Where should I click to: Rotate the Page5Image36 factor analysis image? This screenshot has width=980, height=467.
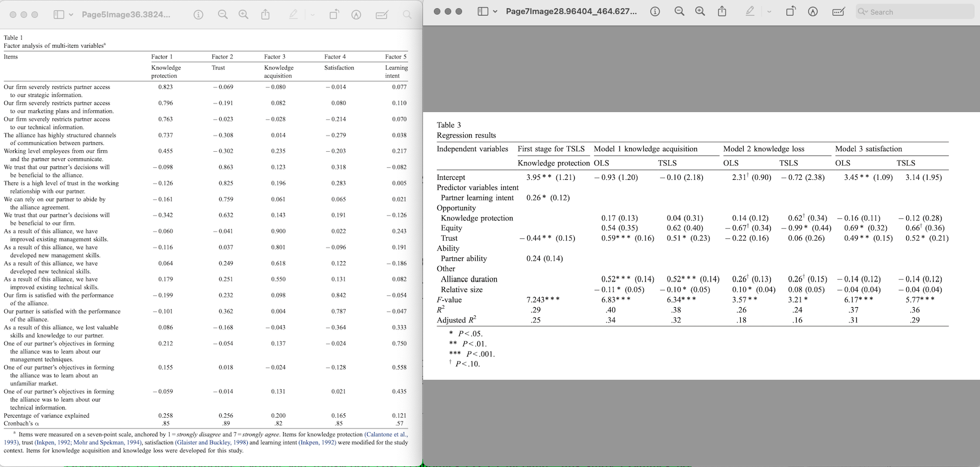pyautogui.click(x=334, y=15)
